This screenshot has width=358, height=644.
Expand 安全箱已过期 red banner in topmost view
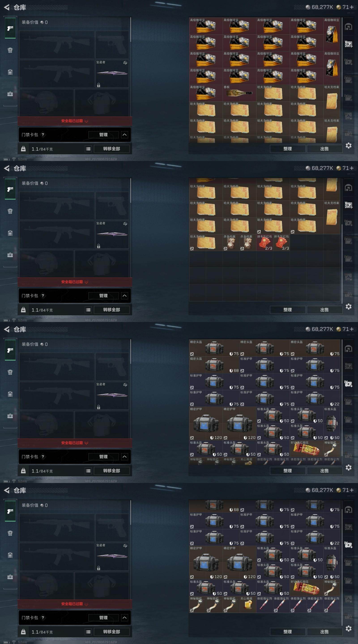coord(75,121)
